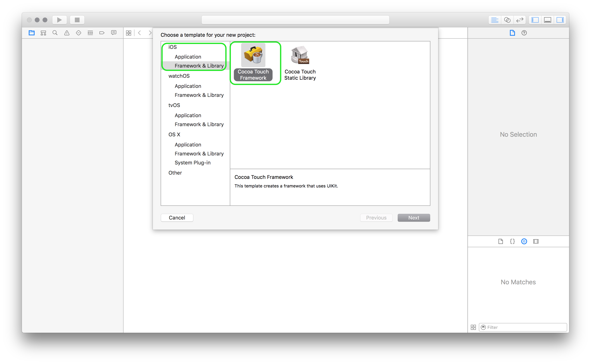
Task: Click the Run play button
Action: pos(59,20)
